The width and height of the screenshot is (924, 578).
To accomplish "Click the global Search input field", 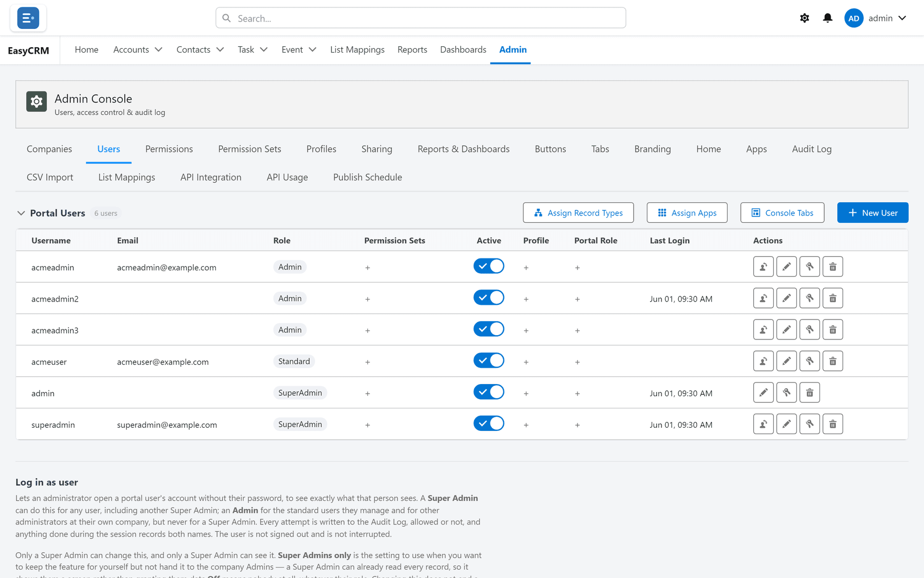I will point(421,18).
